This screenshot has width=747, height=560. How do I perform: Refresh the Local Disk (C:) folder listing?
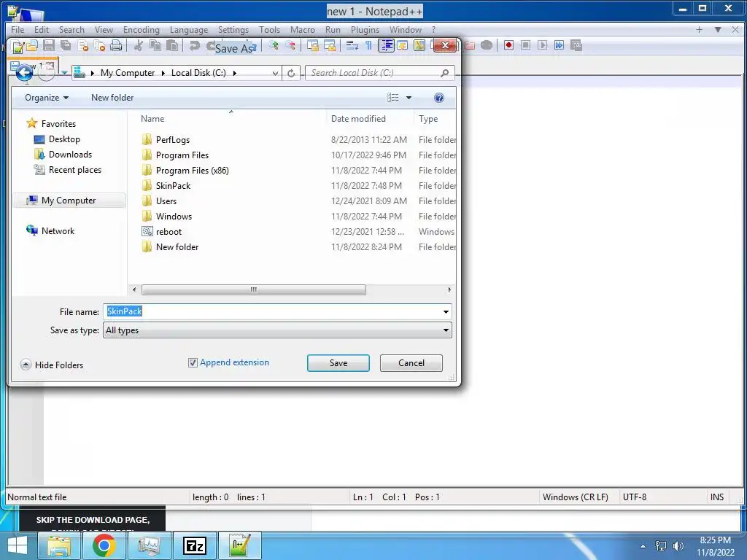291,73
